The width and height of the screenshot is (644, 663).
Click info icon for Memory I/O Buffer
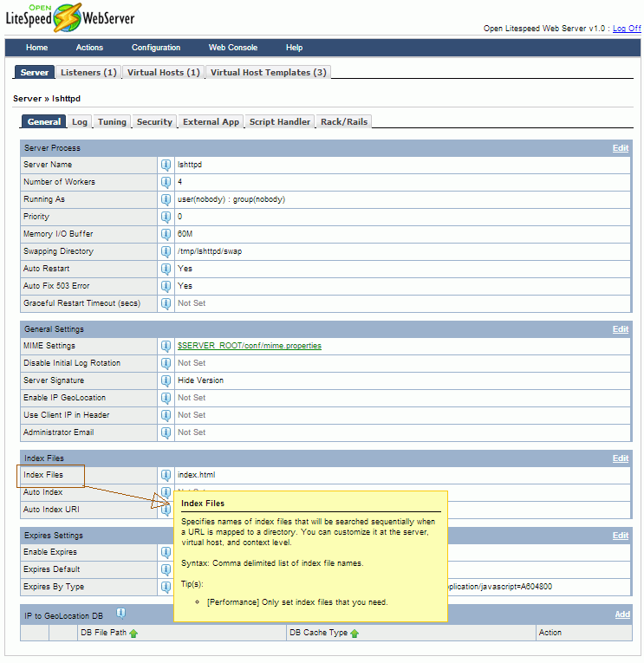tap(166, 234)
